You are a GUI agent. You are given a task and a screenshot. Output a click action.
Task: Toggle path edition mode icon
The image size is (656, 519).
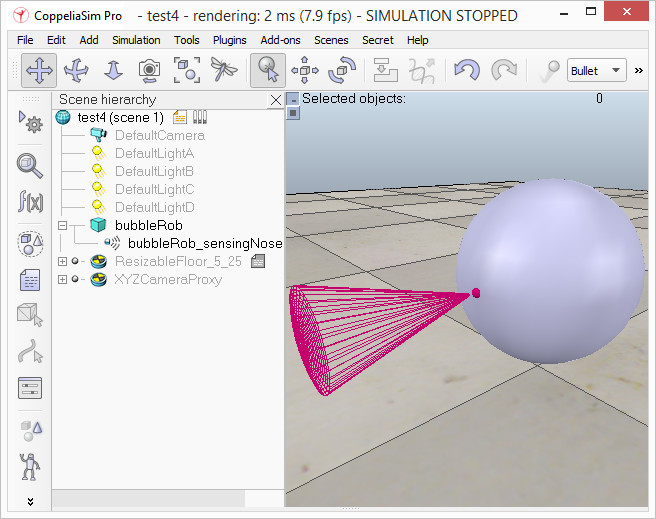coord(30,351)
